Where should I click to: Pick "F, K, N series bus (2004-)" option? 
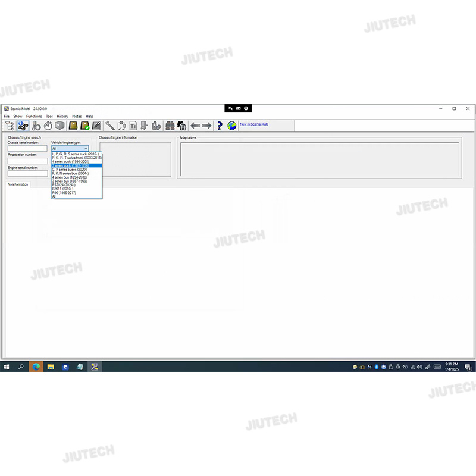(70, 173)
